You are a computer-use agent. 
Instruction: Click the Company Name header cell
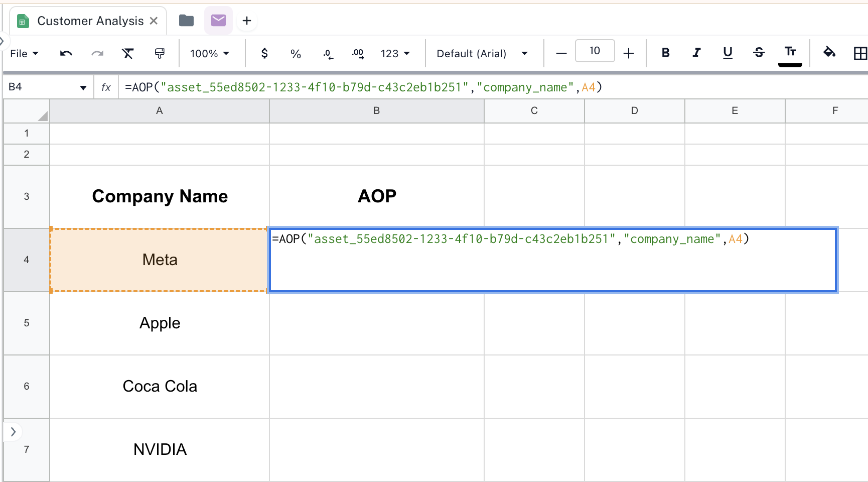[x=160, y=197]
